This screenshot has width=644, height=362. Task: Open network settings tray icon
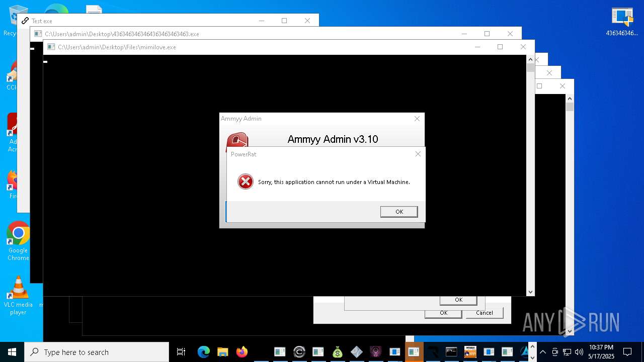(x=567, y=352)
